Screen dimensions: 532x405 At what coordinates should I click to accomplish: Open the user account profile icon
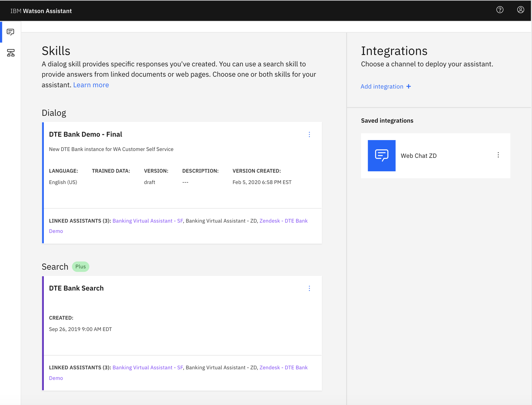point(520,10)
